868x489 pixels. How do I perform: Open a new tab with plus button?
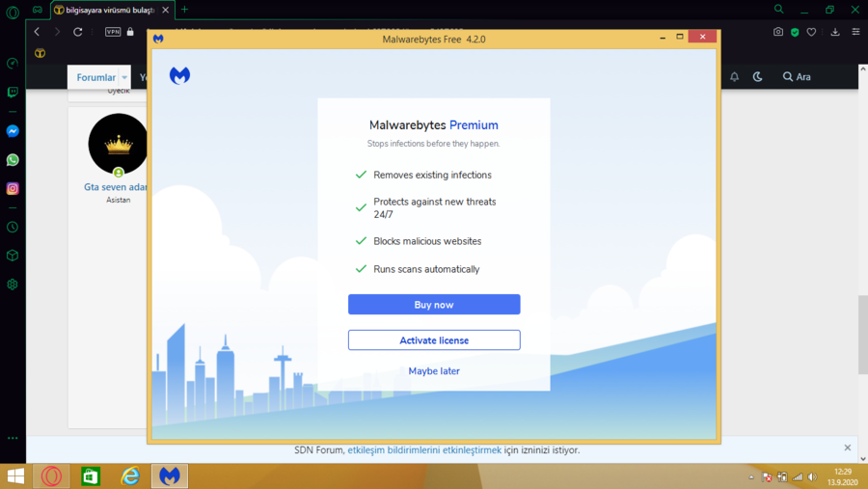[185, 10]
